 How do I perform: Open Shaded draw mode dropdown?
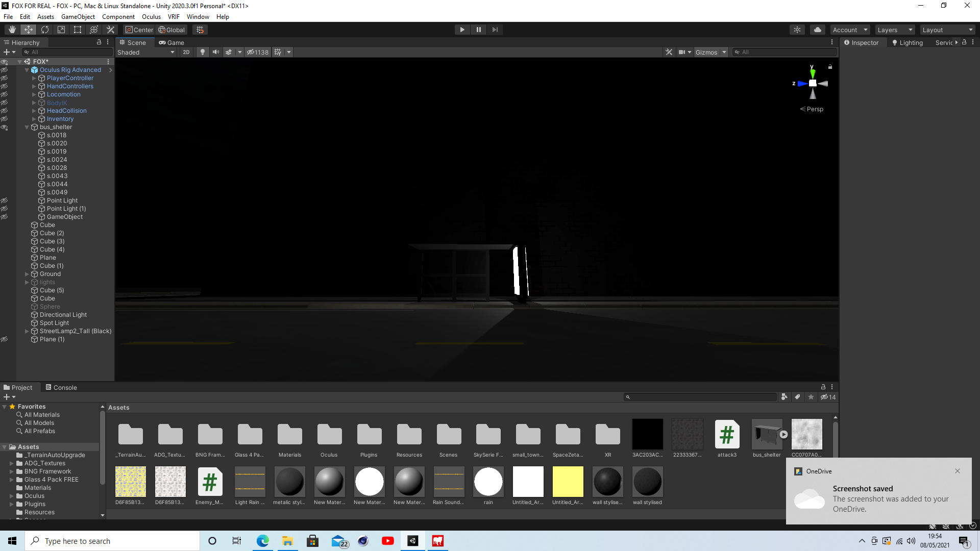coord(146,52)
